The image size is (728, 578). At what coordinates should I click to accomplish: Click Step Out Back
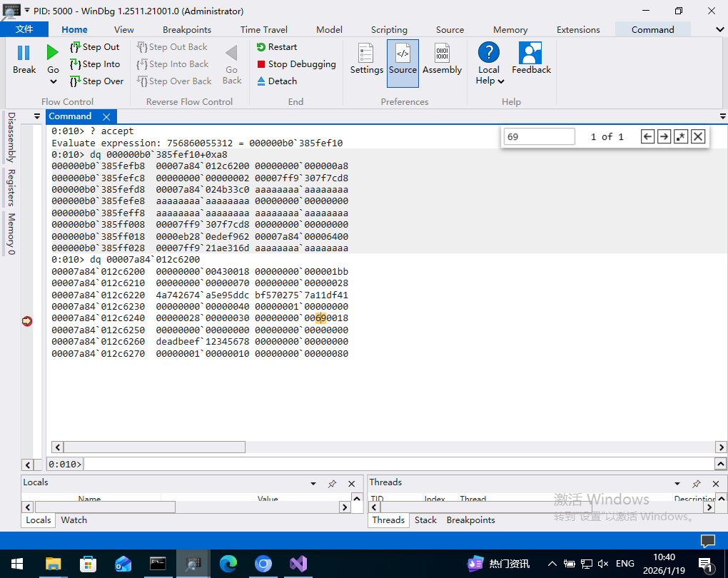point(172,47)
